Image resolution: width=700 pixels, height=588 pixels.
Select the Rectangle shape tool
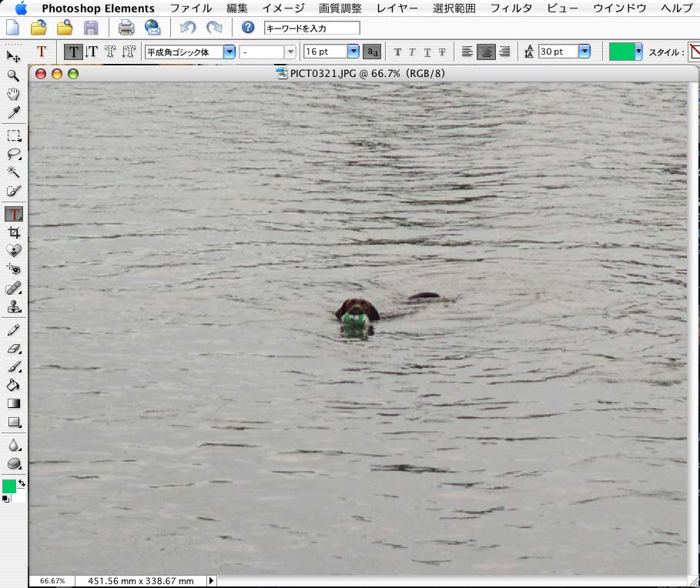[13, 422]
